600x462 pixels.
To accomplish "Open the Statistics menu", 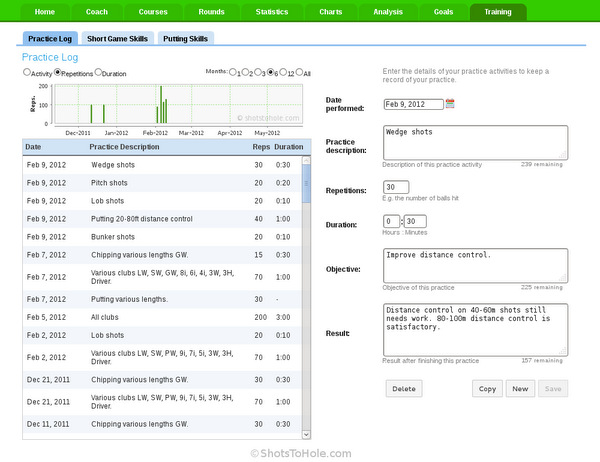I will 272,12.
